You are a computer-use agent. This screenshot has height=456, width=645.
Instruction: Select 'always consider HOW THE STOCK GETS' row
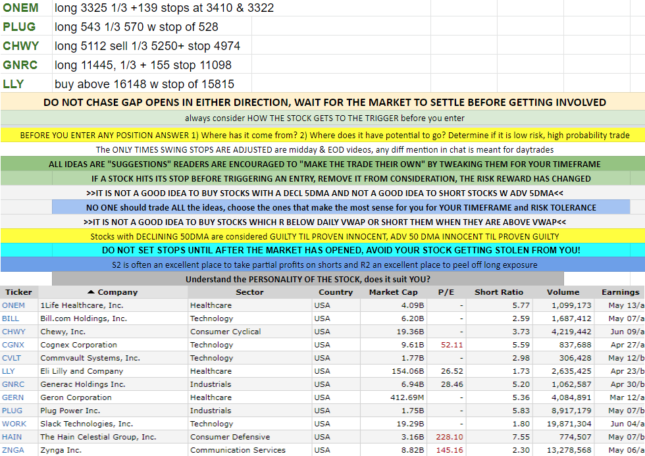coord(322,118)
